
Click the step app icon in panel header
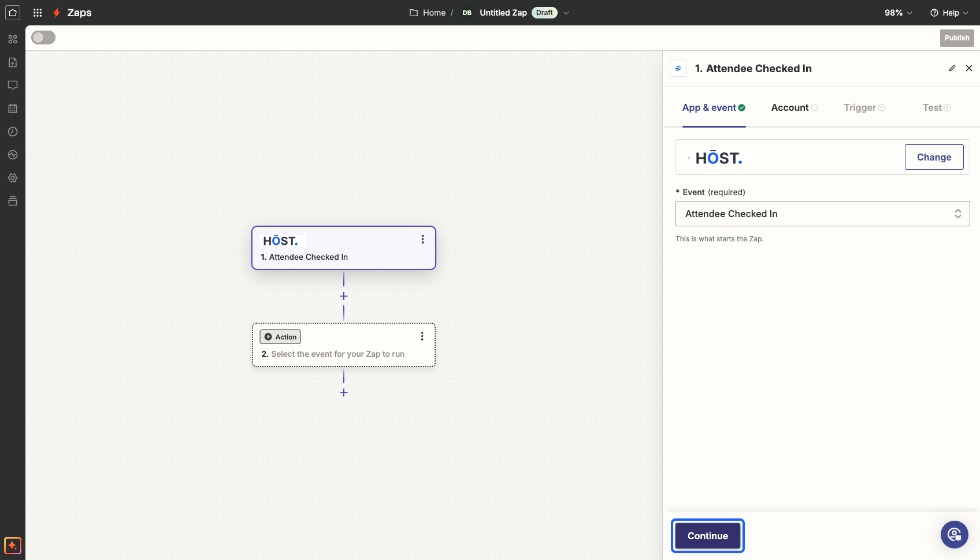pyautogui.click(x=678, y=68)
